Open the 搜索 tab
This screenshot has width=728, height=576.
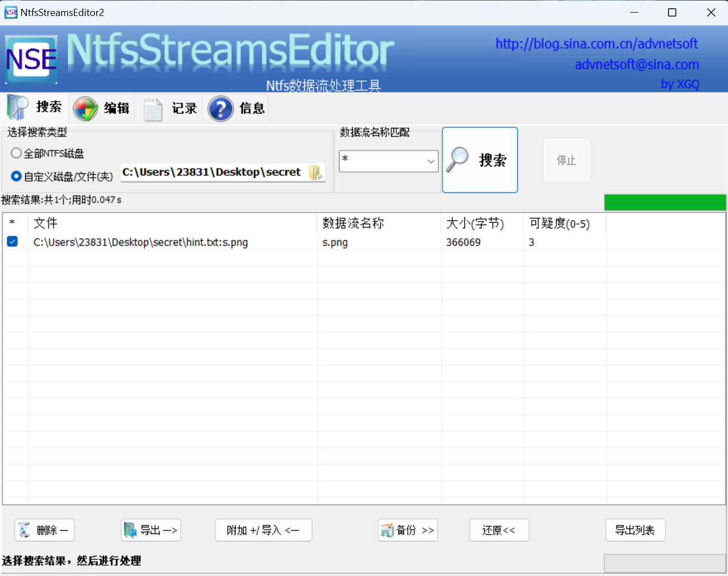point(35,107)
